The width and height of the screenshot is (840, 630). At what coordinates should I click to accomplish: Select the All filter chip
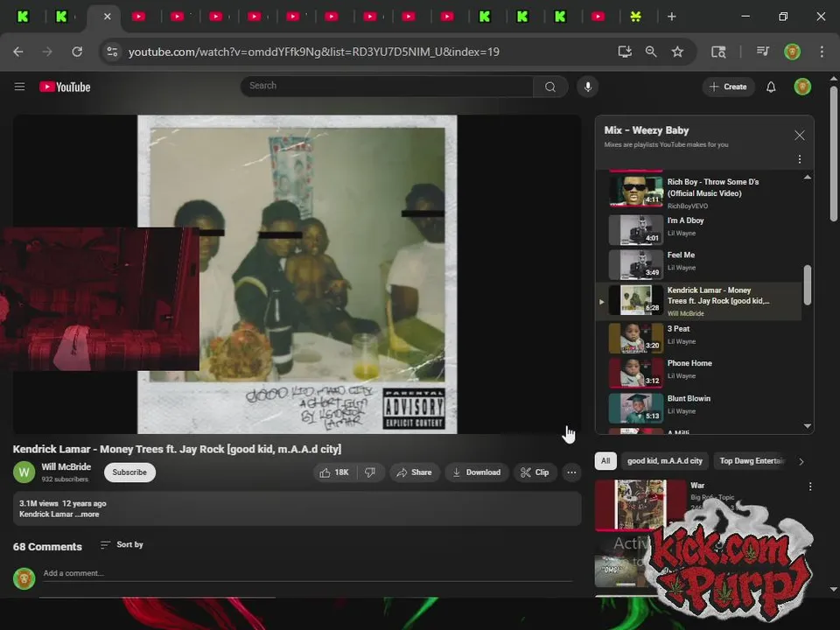click(605, 461)
